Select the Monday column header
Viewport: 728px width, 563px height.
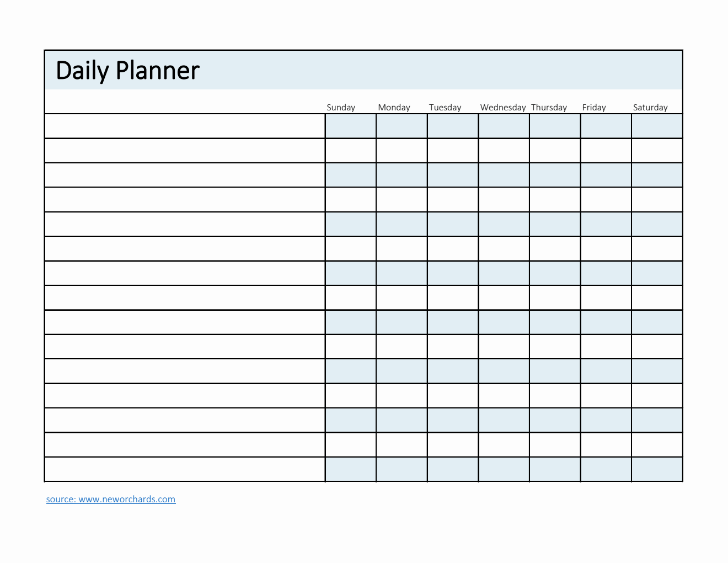(394, 107)
